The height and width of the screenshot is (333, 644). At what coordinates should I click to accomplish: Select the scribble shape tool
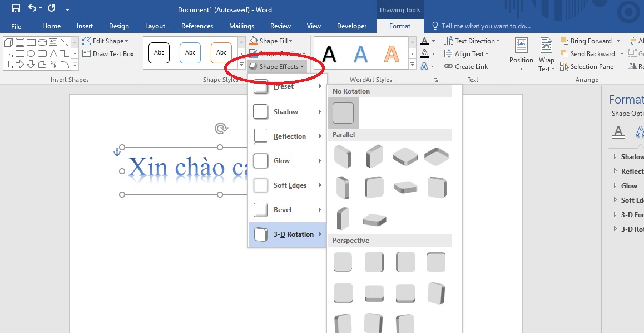[53, 65]
